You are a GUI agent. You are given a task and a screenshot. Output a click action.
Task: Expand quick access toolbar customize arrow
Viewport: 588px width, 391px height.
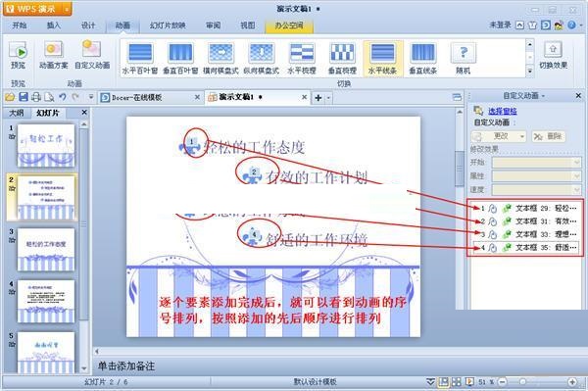click(91, 97)
